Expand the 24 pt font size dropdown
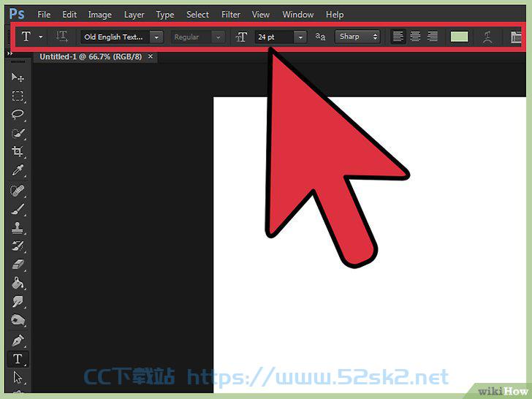This screenshot has height=399, width=532. (x=300, y=37)
